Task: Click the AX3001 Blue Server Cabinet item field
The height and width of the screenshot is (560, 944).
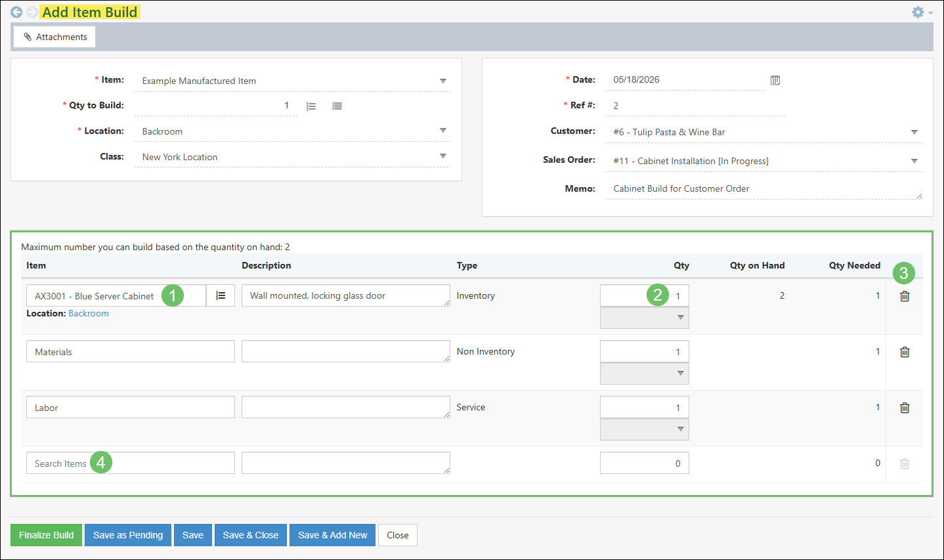Action: (116, 295)
